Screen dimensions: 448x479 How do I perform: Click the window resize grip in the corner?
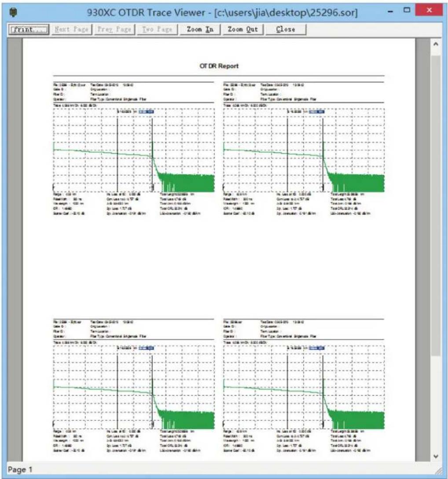(438, 471)
